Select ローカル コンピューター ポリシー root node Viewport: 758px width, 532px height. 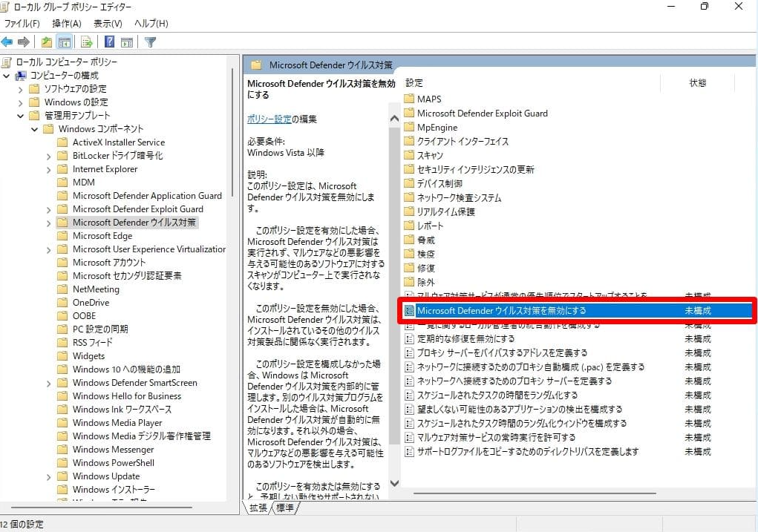tap(66, 62)
